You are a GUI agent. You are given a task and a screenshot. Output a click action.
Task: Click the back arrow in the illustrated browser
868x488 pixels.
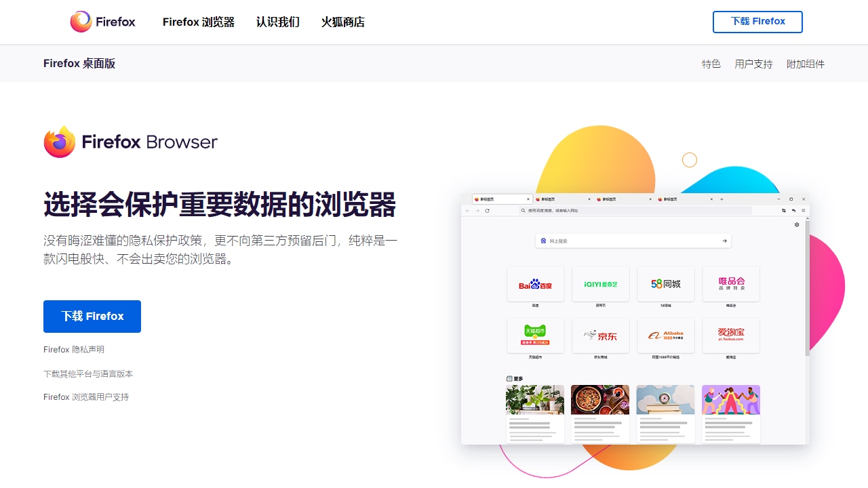pos(467,211)
